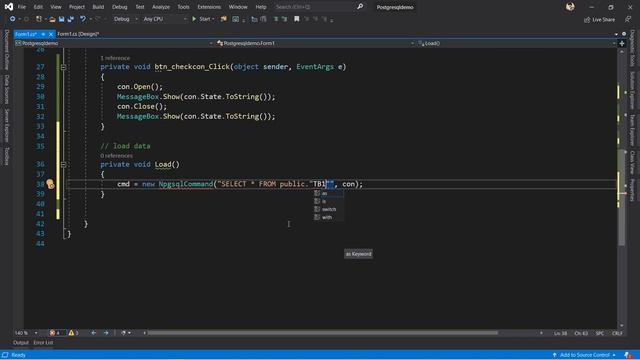640x360 pixels.
Task: Open the Postgresqldemo.Form1 type dropdown
Action: [x=315, y=43]
